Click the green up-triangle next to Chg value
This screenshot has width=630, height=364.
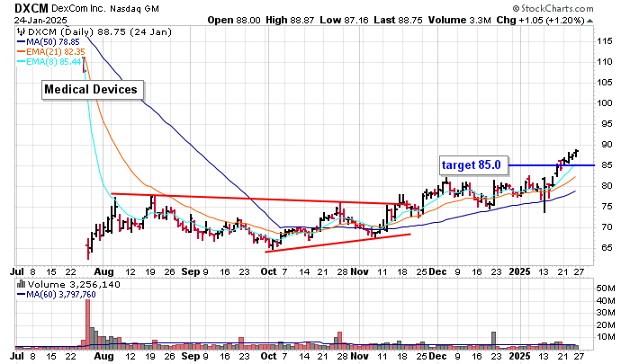coord(589,21)
